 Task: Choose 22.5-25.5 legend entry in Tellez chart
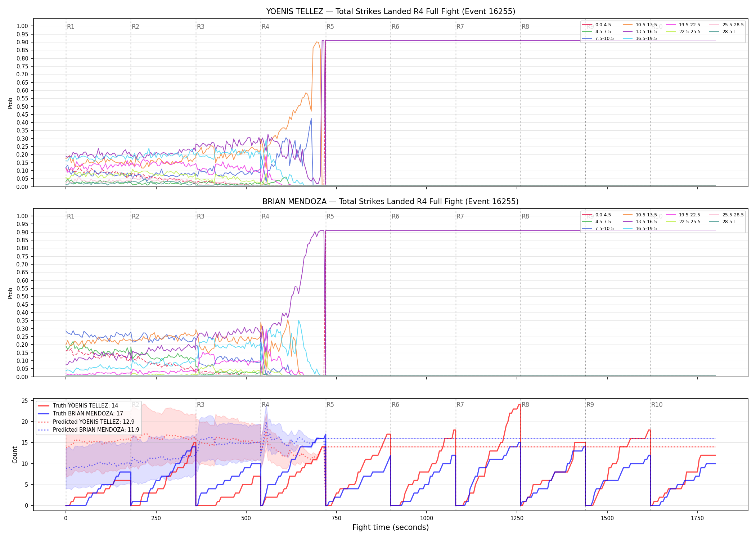tap(683, 32)
